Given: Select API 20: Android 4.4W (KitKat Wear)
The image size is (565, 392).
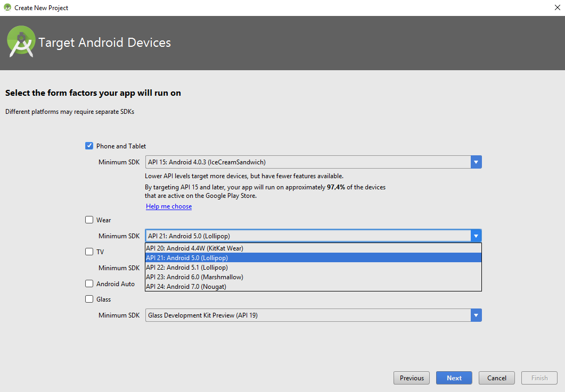Looking at the screenshot, I should point(313,248).
